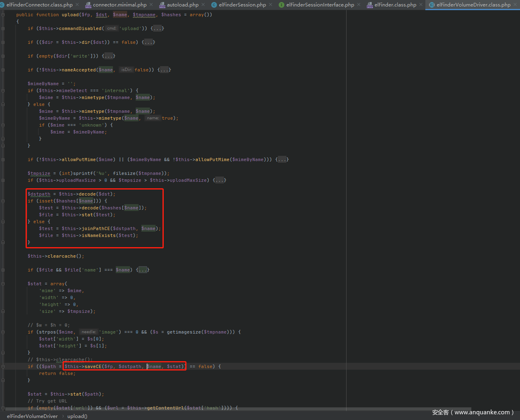
Task: Toggle gutter fold on the isset($hashes[$name]) line
Action: point(3,201)
